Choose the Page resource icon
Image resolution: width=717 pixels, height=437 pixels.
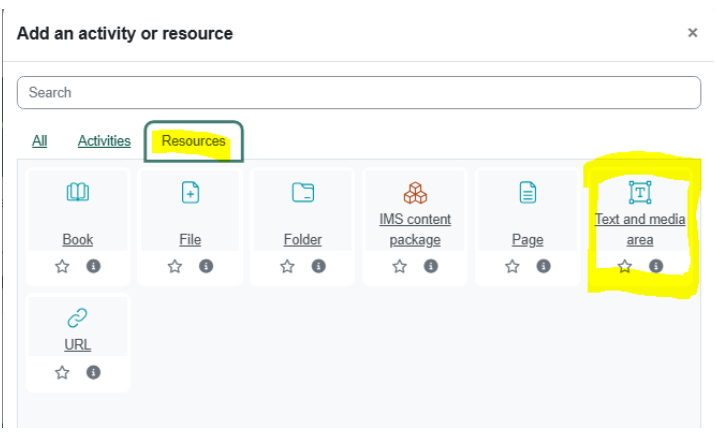pos(527,193)
